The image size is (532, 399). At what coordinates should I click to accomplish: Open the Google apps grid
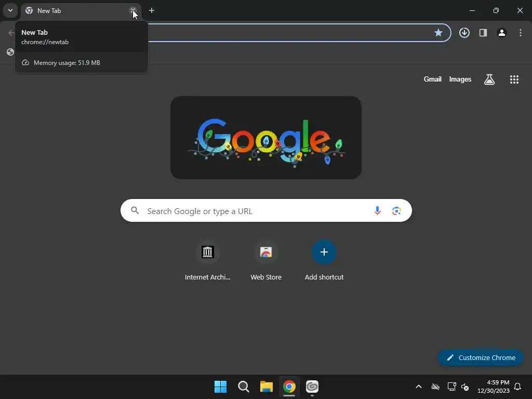click(x=514, y=79)
